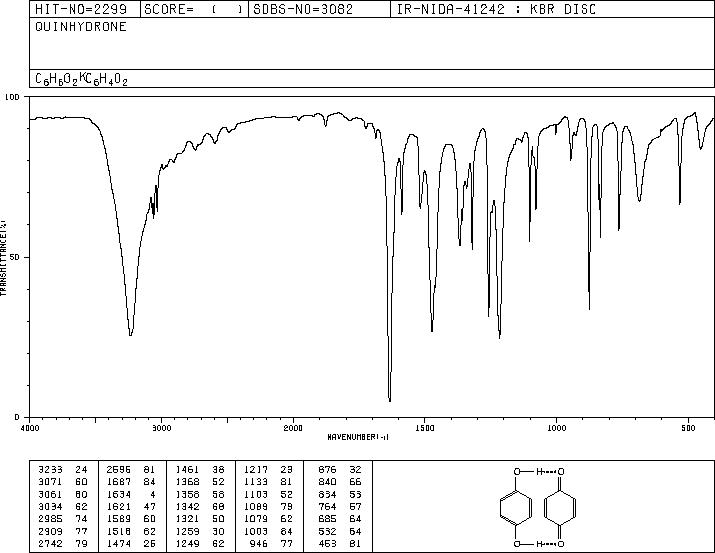Click the 1500 wavenumber axis label

425,428
